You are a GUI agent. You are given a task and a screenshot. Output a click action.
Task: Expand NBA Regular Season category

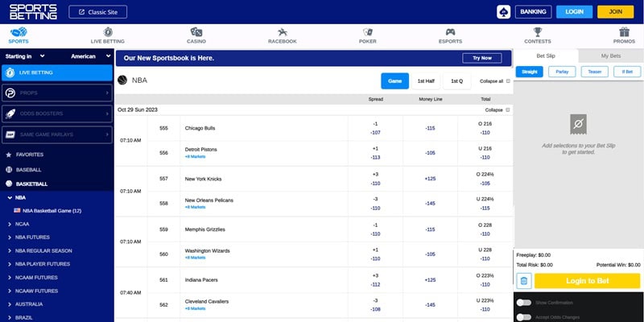click(10, 251)
